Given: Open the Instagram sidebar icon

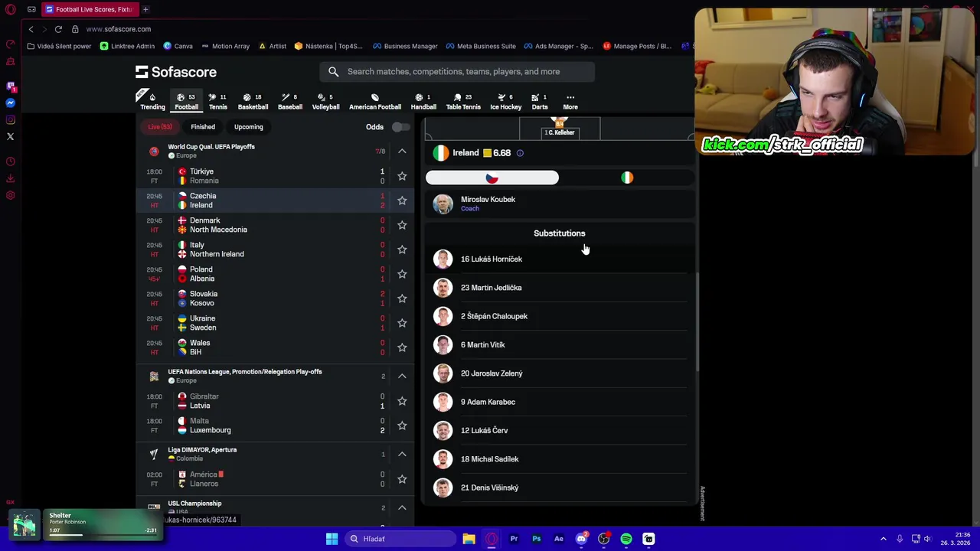Looking at the screenshot, I should pyautogui.click(x=11, y=119).
